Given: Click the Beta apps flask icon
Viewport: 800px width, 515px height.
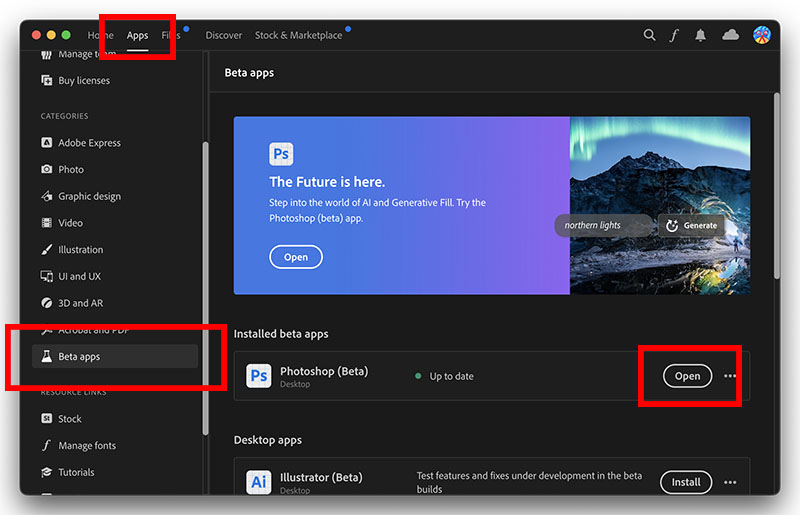Looking at the screenshot, I should click(x=46, y=356).
